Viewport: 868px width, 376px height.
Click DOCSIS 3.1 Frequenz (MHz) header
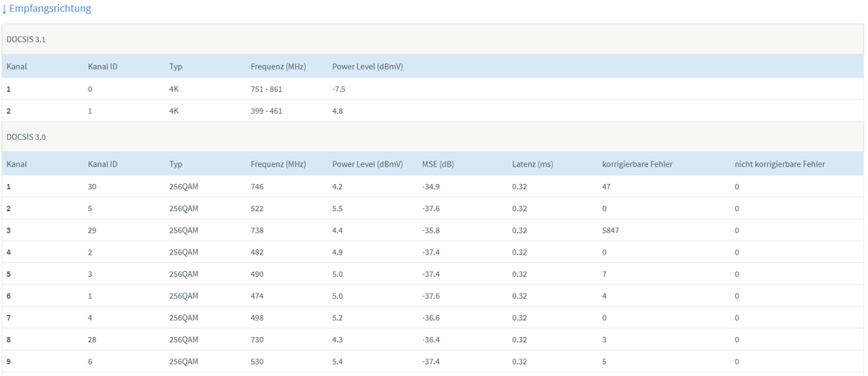(278, 67)
